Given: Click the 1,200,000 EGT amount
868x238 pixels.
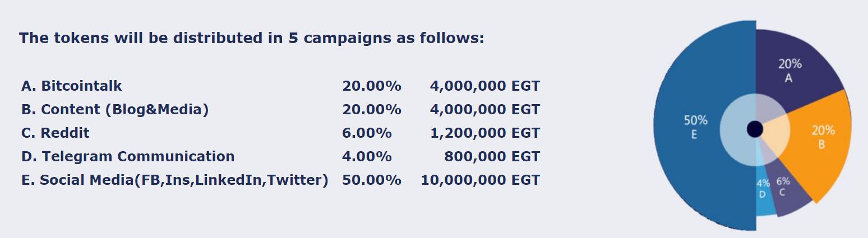Looking at the screenshot, I should [x=485, y=133].
